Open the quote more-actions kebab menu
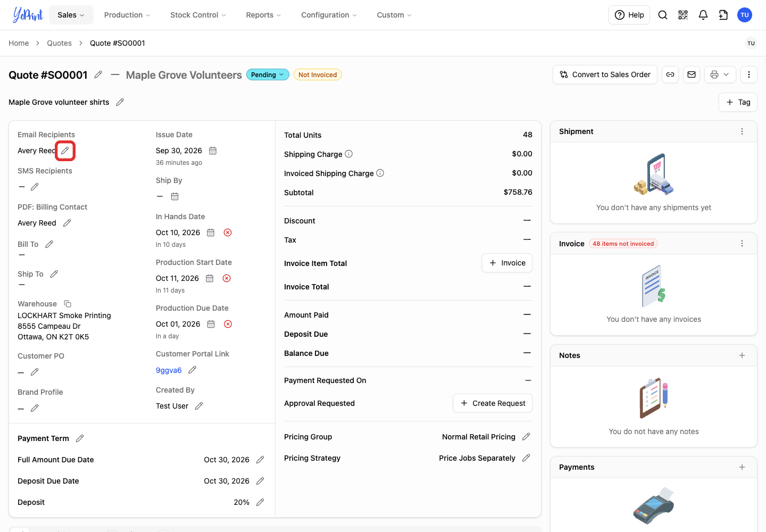 (749, 74)
